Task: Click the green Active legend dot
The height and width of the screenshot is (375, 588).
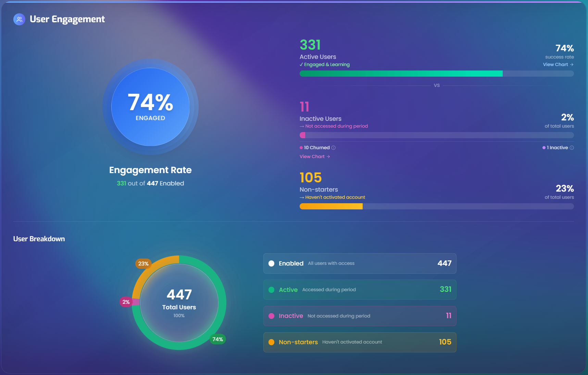Action: click(272, 290)
